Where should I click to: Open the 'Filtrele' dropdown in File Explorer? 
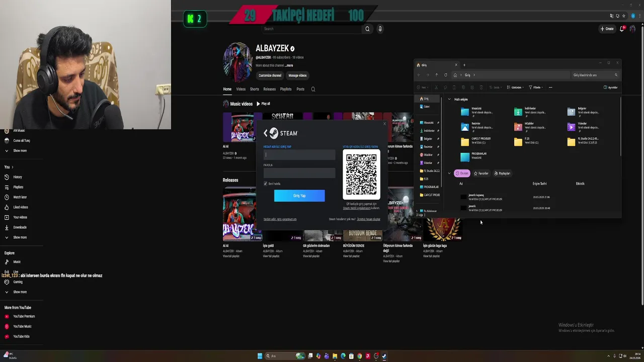536,87
